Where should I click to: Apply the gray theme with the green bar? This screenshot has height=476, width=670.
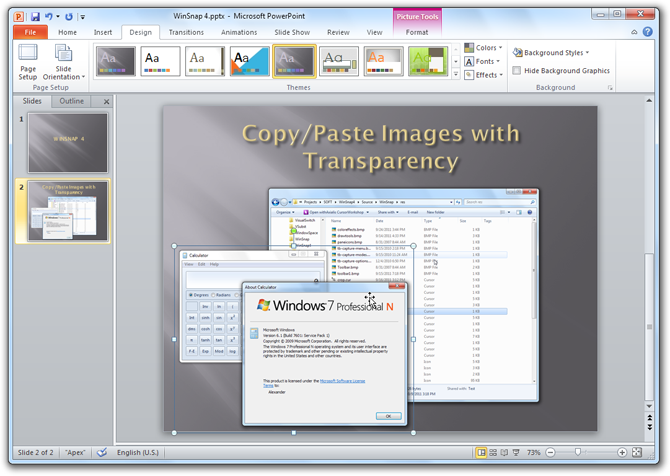(x=339, y=62)
